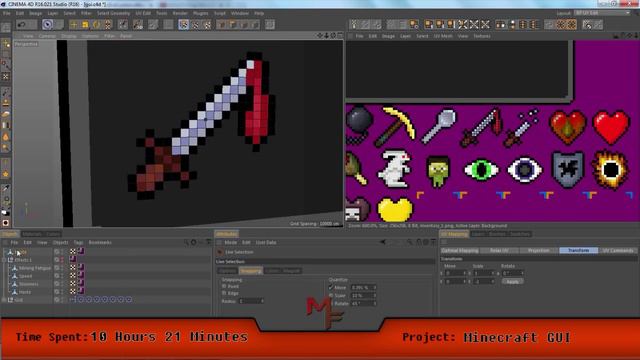Screen dimensions: 640x360
Task: Click the back arrow in Attributes manager
Action: [x=383, y=242]
